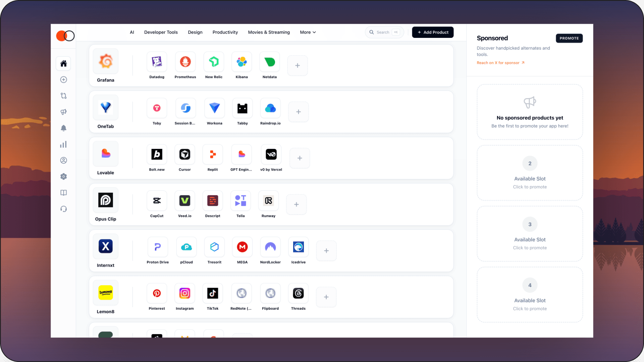
Task: Open the Lemon8 product icon
Action: coord(106,293)
